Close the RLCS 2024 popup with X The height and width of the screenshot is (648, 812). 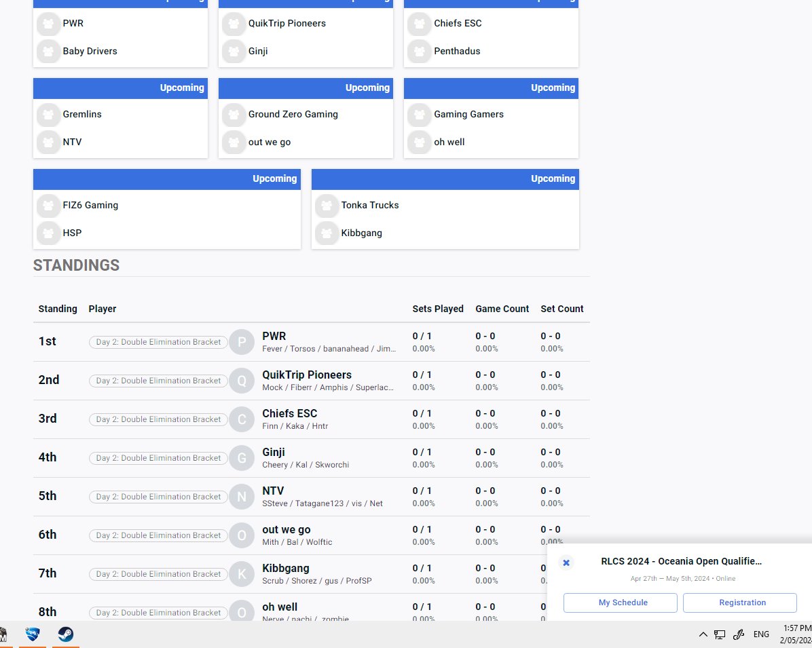tap(566, 563)
